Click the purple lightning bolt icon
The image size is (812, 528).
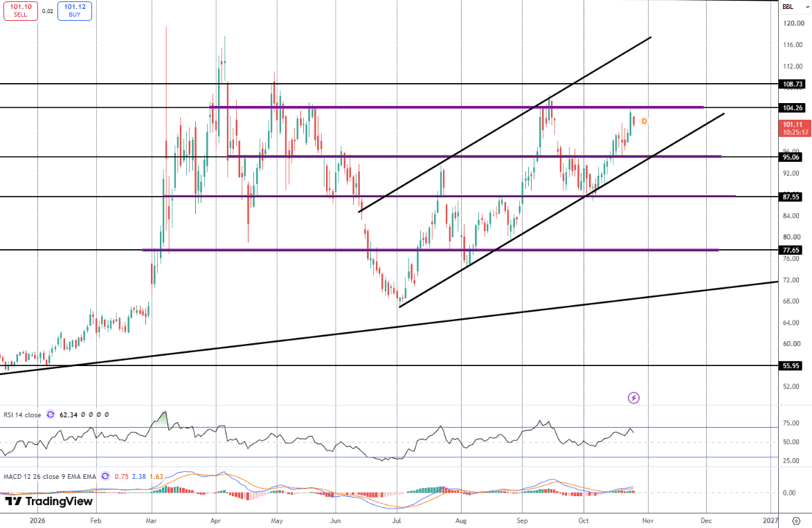[x=633, y=397]
